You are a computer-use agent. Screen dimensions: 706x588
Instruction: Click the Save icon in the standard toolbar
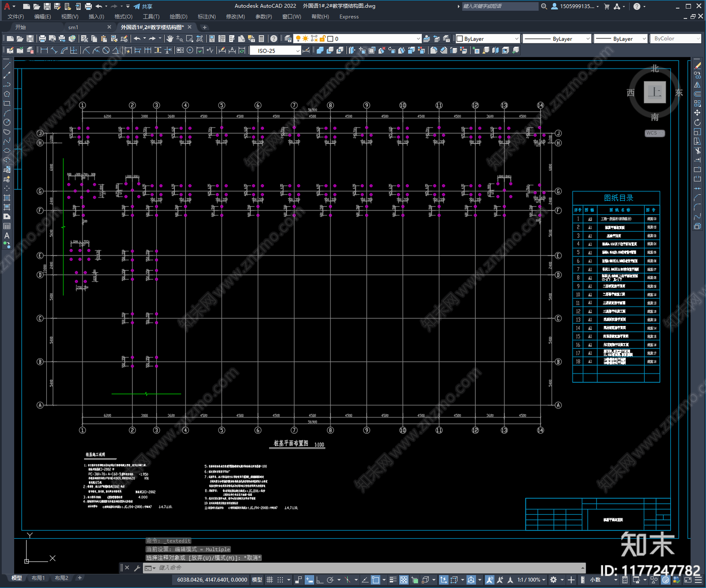click(30, 39)
